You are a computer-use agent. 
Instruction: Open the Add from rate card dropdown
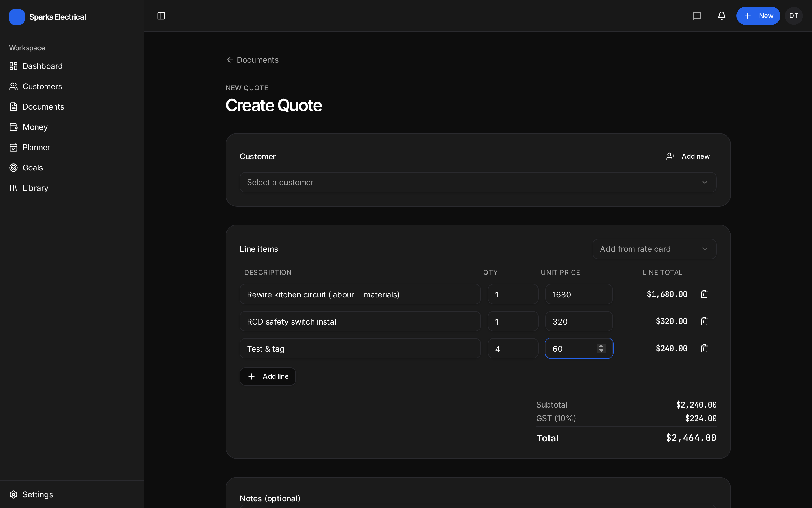[654, 249]
